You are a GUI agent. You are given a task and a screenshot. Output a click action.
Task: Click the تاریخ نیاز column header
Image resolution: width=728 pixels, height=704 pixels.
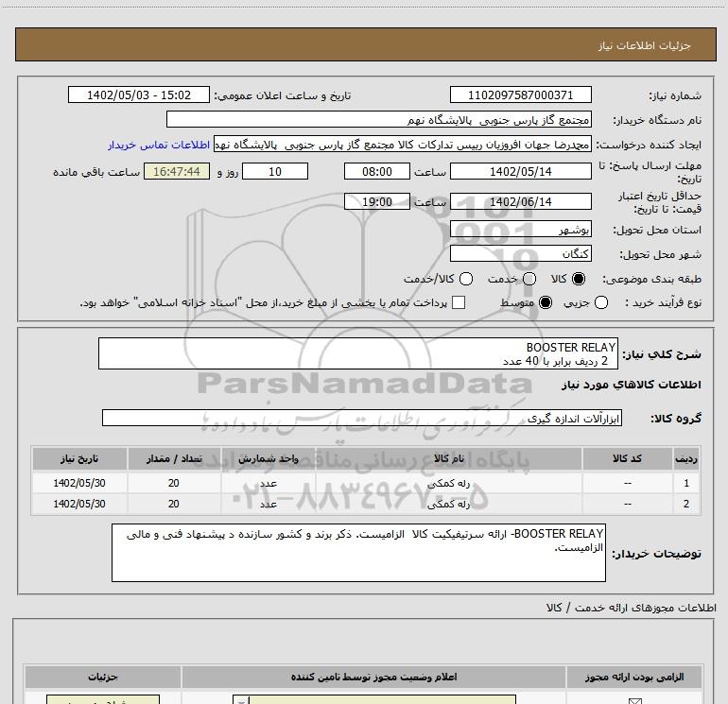pos(79,458)
